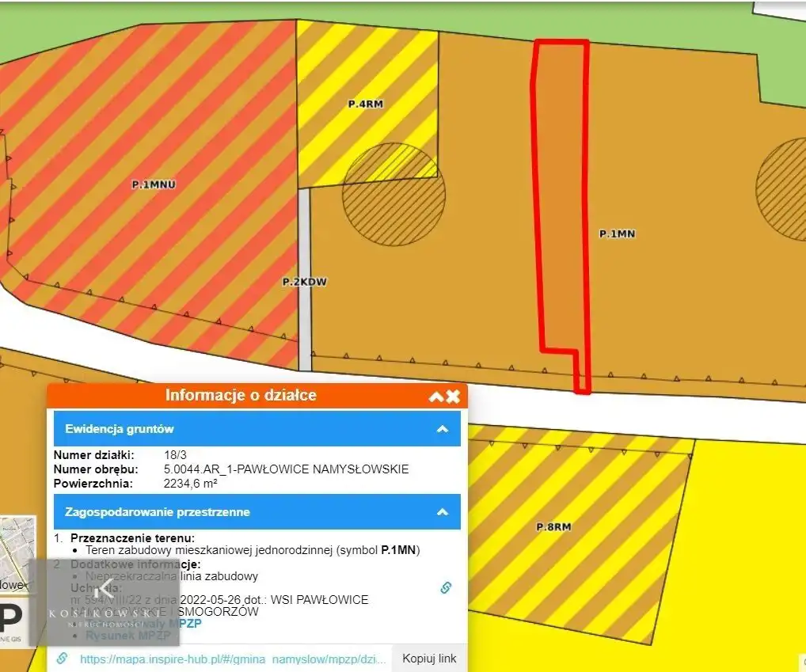Screen dimensions: 806x672
Task: Click hatched circle near P.4RM zone
Action: click(x=393, y=195)
